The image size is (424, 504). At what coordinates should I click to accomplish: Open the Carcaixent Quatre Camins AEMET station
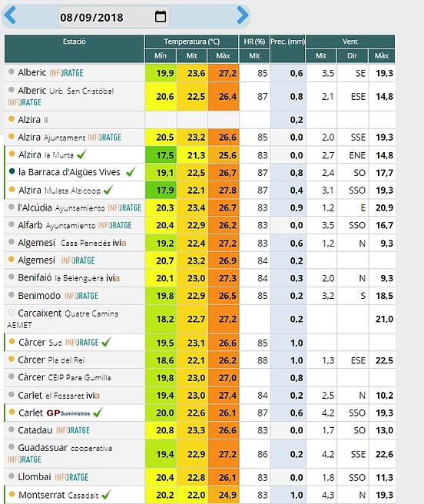pyautogui.click(x=63, y=319)
